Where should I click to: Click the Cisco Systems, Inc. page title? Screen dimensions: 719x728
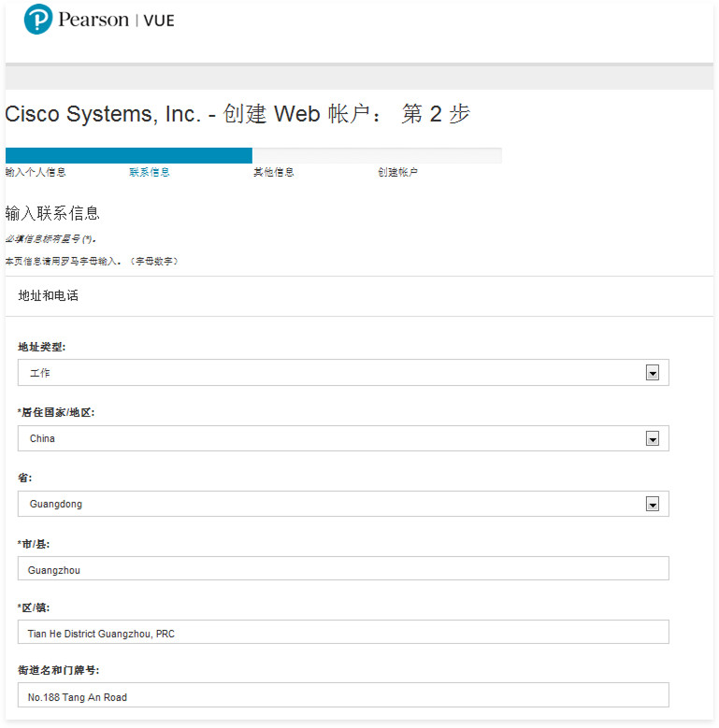tap(237, 114)
